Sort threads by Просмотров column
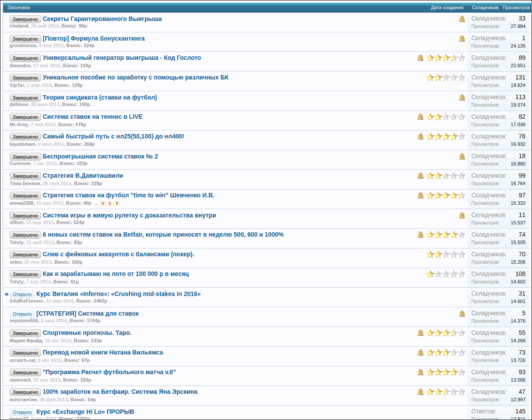 (x=516, y=7)
